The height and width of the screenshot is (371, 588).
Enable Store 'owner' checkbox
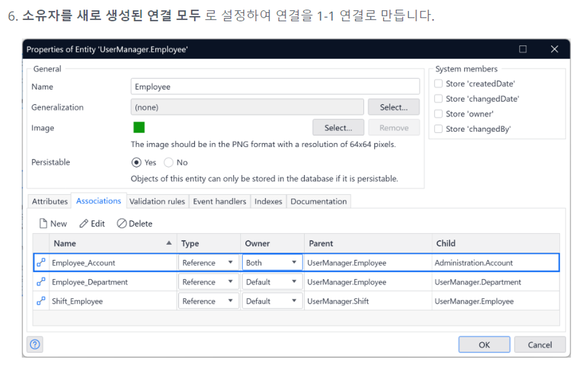(x=438, y=114)
